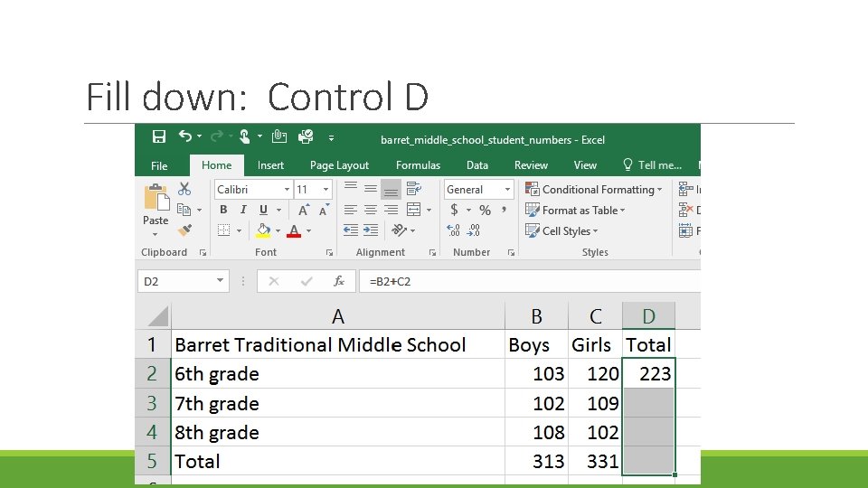The width and height of the screenshot is (868, 488).
Task: Apply red font color A
Action: (294, 230)
